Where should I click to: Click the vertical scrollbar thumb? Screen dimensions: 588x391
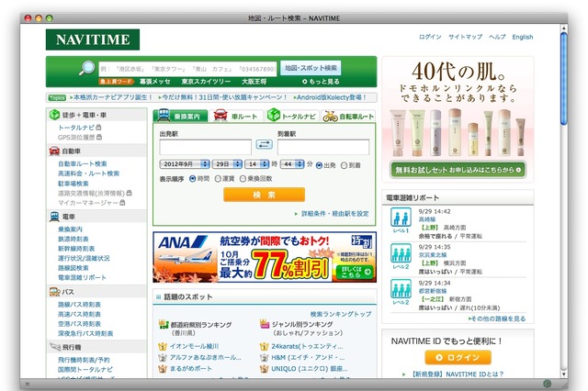[x=563, y=78]
